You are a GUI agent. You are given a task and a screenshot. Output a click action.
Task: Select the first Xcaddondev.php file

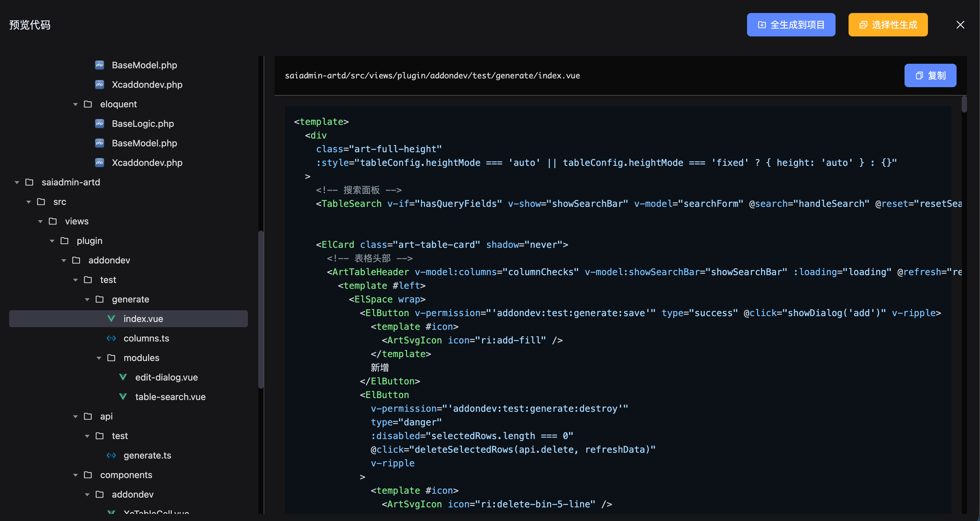pos(147,85)
